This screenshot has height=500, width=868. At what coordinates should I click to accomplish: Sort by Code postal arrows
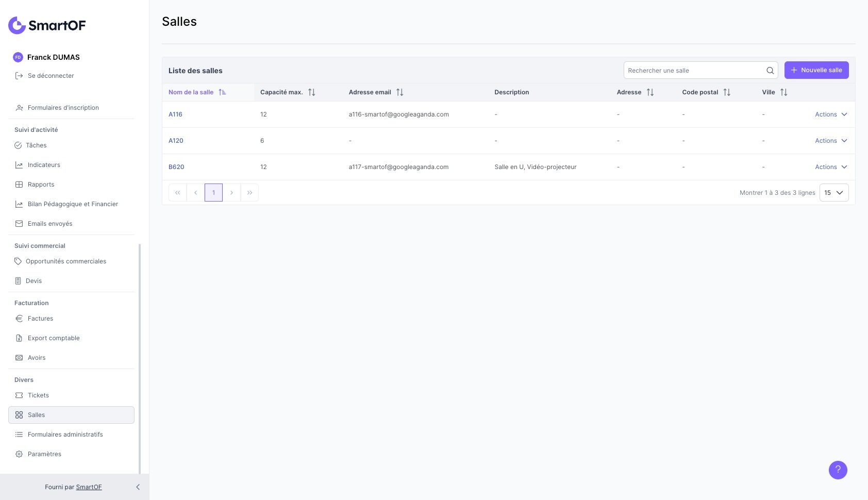pos(727,92)
